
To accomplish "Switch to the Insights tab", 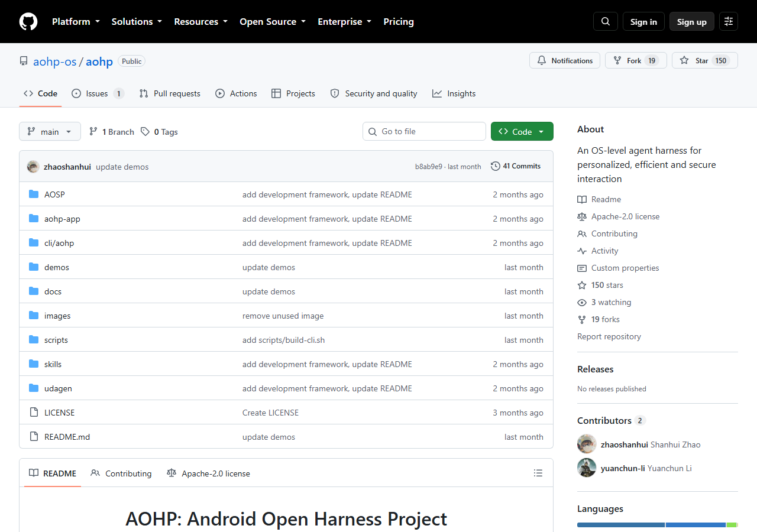I will coord(454,93).
